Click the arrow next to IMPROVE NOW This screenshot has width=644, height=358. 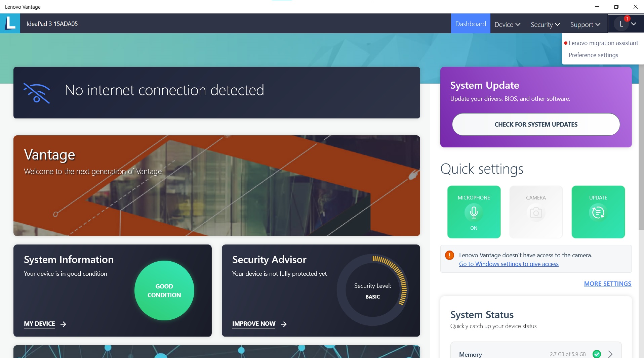click(284, 324)
